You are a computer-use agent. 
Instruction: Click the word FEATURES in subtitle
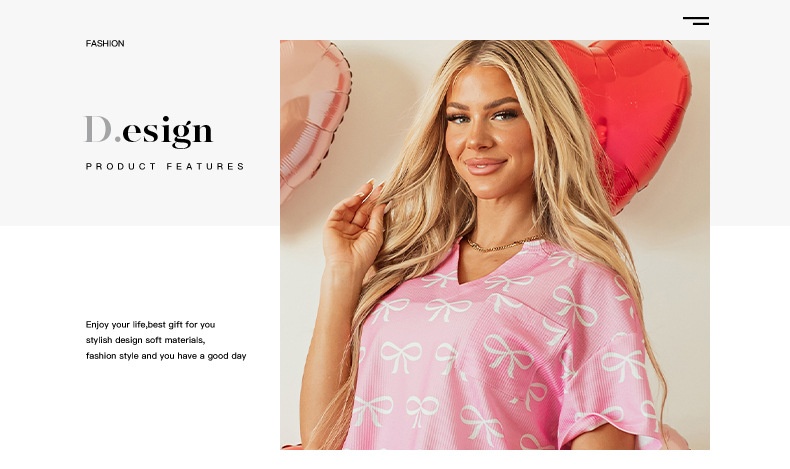205,166
